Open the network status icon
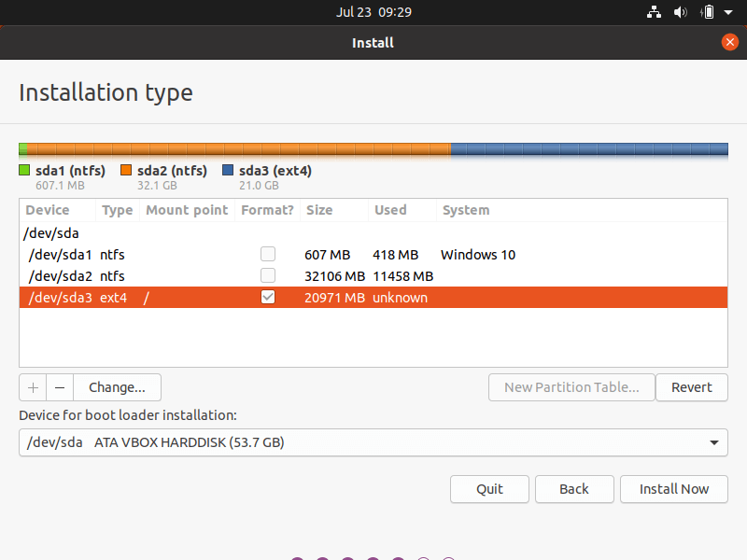The image size is (747, 560). (x=654, y=12)
